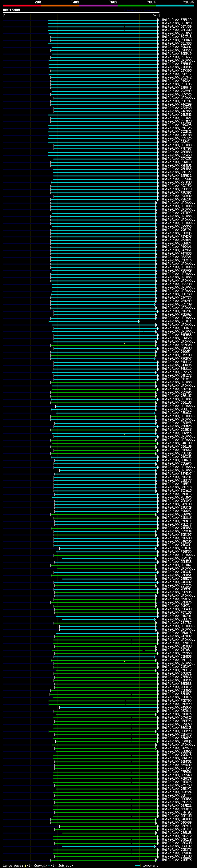Image resolution: width=197 pixels, height=868 pixels.
Task: Select hit UniRef100_Q7PT95
Action: point(177,812)
